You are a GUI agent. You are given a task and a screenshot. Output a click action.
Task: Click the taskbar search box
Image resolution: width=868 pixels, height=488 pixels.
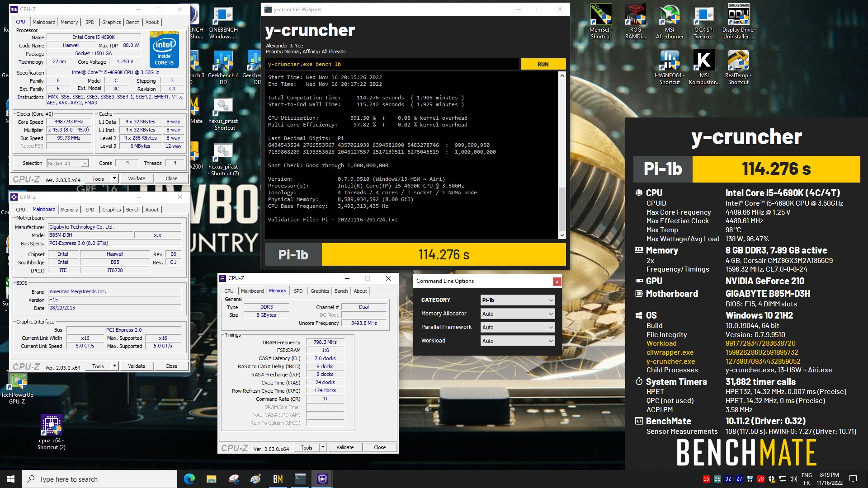click(x=99, y=479)
